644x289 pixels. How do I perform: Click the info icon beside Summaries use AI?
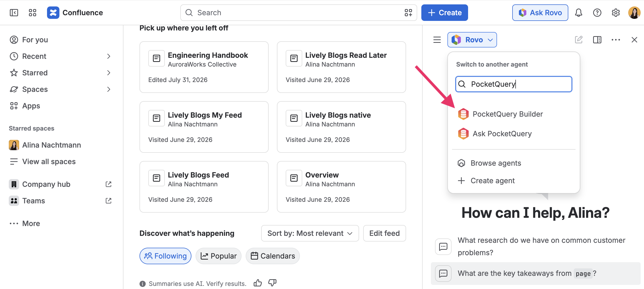tap(143, 284)
